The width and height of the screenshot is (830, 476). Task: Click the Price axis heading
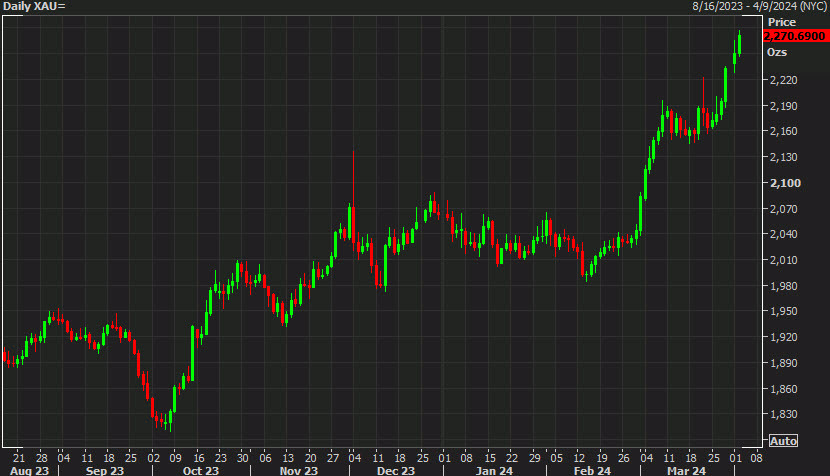click(782, 22)
